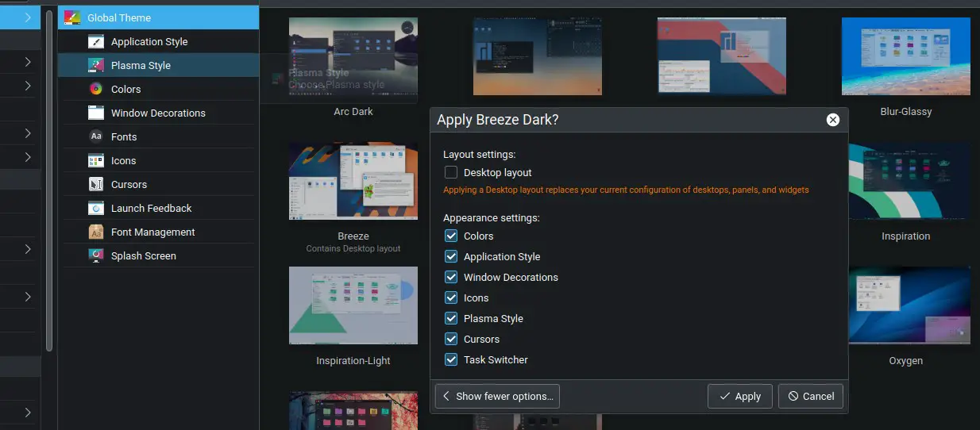
Task: Click the Font Management icon
Action: coord(96,232)
